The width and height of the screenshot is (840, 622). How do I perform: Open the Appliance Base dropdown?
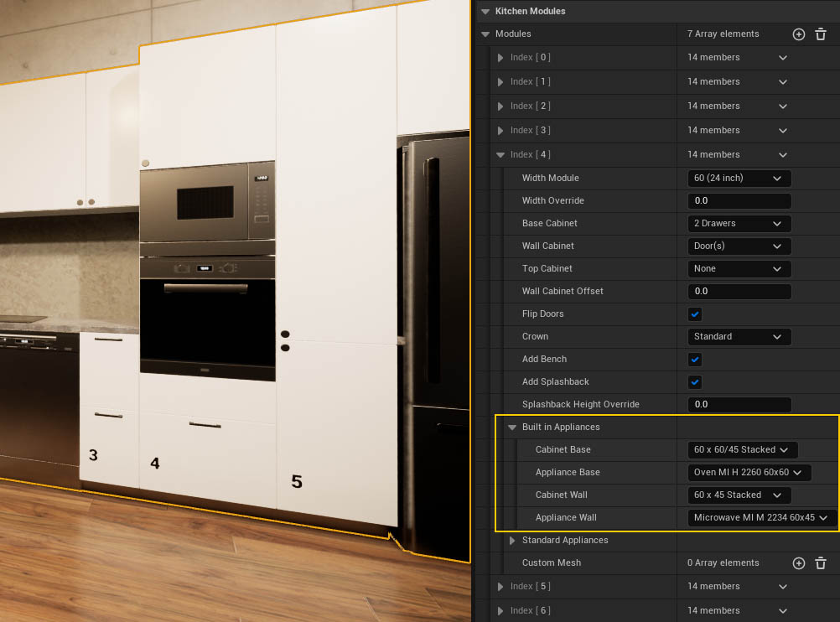click(749, 473)
